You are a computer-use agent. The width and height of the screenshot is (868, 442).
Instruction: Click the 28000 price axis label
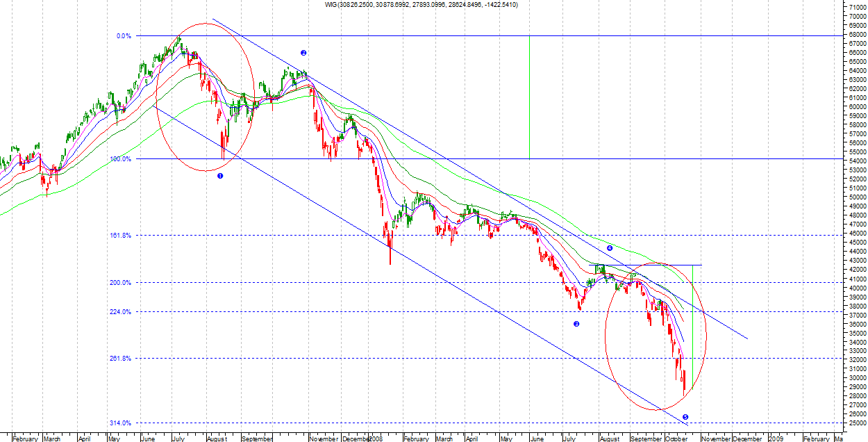856,395
